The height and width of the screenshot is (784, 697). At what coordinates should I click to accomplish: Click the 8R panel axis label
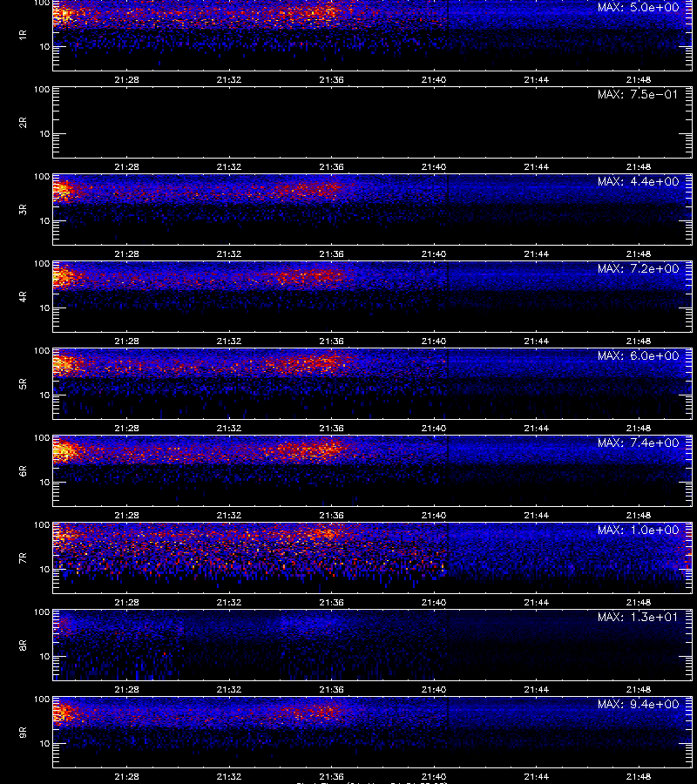pyautogui.click(x=23, y=645)
